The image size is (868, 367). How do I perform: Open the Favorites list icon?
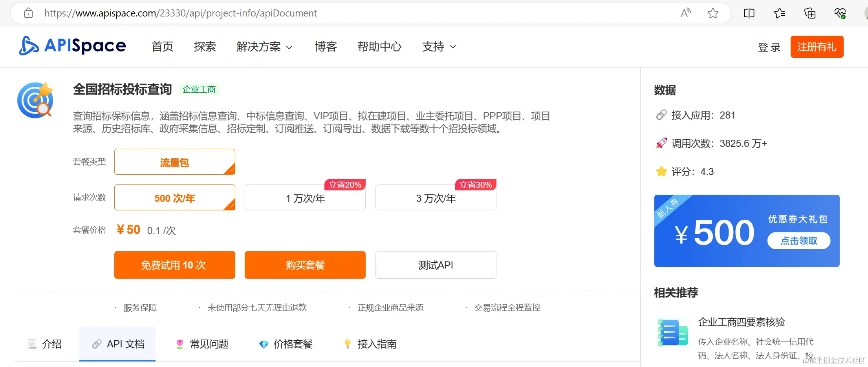pyautogui.click(x=780, y=13)
